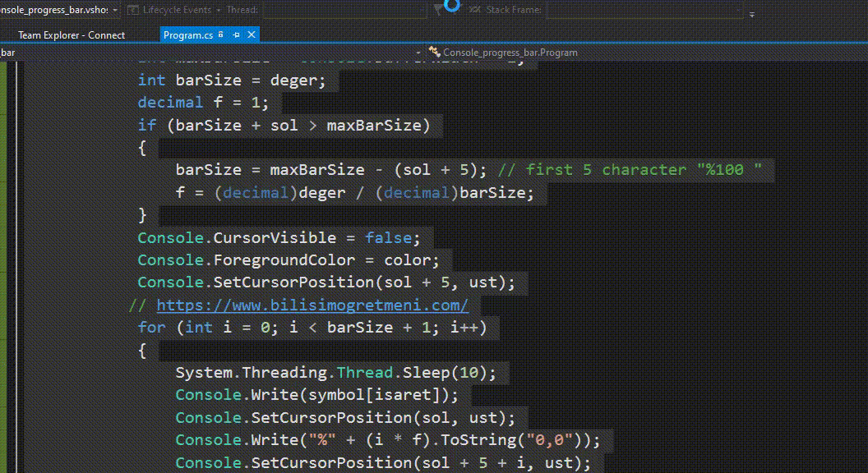Open the bilisimogretmeni.com link in comment

[x=312, y=305]
